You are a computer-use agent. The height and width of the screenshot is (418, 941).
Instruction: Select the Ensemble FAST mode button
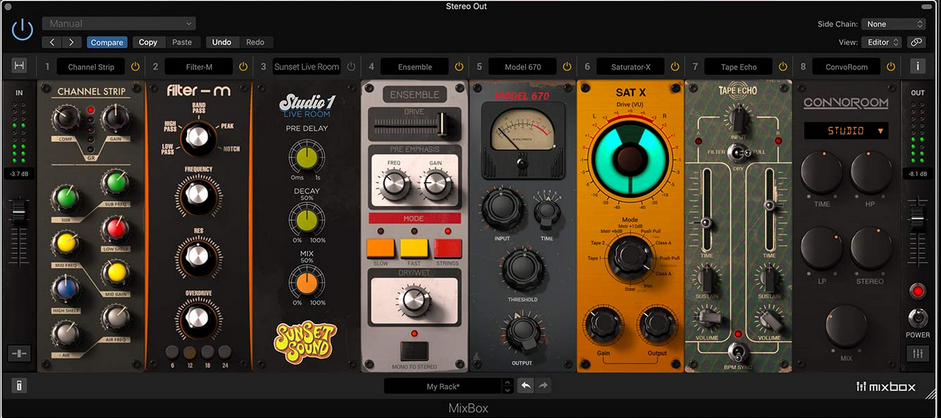414,248
